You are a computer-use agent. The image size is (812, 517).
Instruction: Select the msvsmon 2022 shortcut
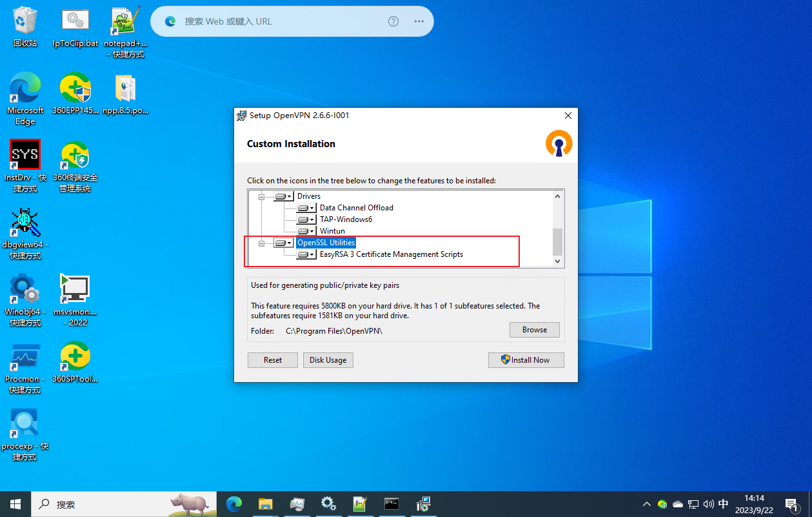click(75, 300)
